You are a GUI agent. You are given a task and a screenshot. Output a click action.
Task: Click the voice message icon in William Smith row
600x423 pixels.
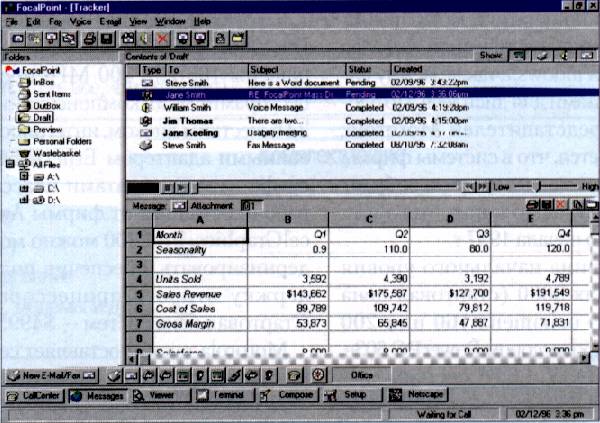pos(147,108)
